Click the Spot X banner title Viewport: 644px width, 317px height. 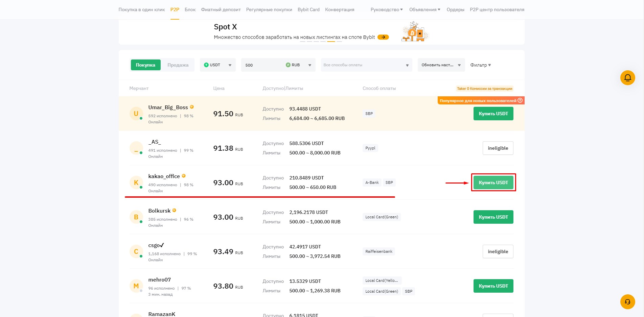click(x=225, y=27)
